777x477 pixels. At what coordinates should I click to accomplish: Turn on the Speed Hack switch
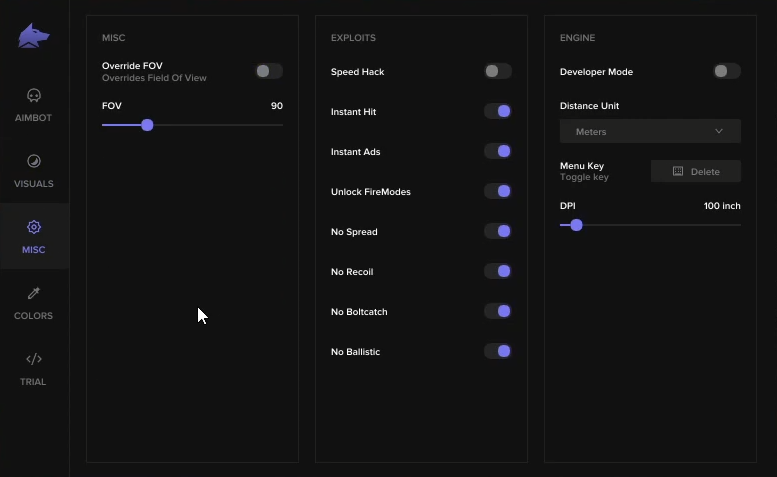[x=497, y=71]
